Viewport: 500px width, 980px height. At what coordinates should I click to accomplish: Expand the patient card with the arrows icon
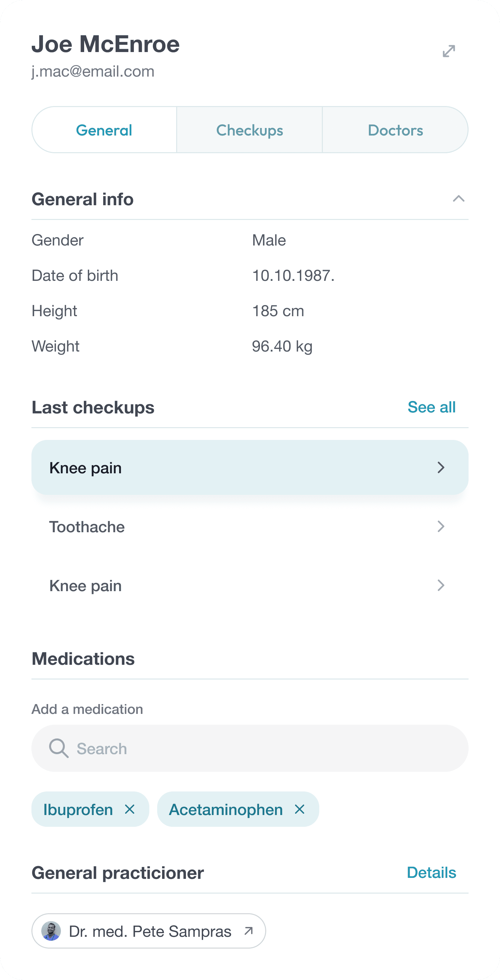click(449, 51)
